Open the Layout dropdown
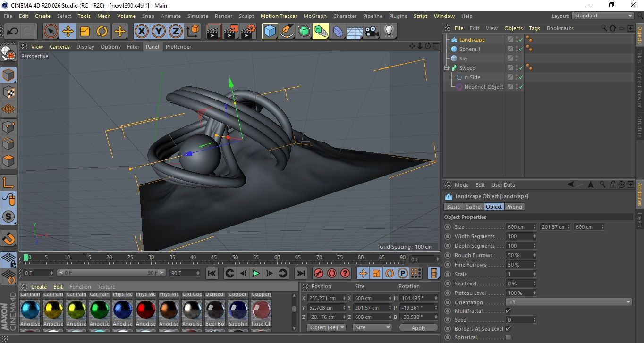The height and width of the screenshot is (343, 644). 603,16
